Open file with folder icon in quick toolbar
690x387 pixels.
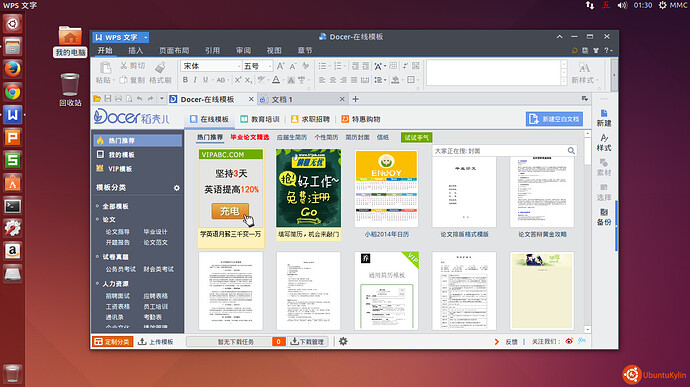click(97, 99)
